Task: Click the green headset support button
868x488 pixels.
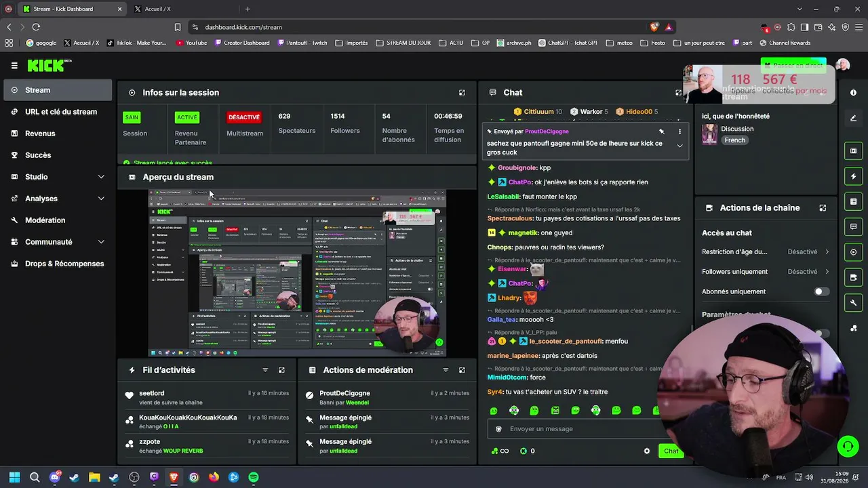Action: point(848,446)
